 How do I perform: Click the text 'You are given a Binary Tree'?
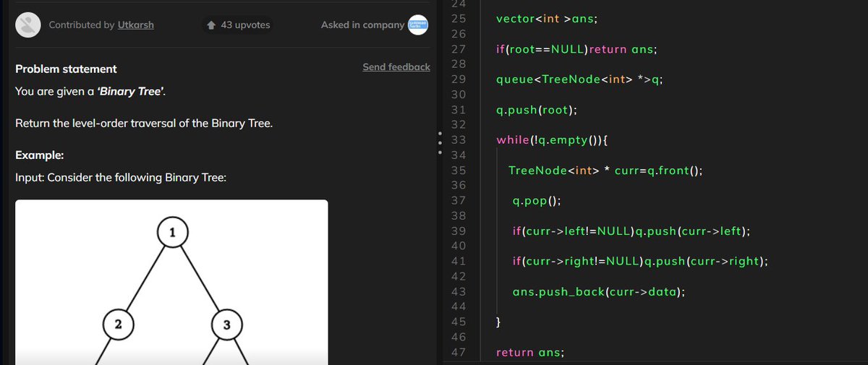pyautogui.click(x=91, y=92)
